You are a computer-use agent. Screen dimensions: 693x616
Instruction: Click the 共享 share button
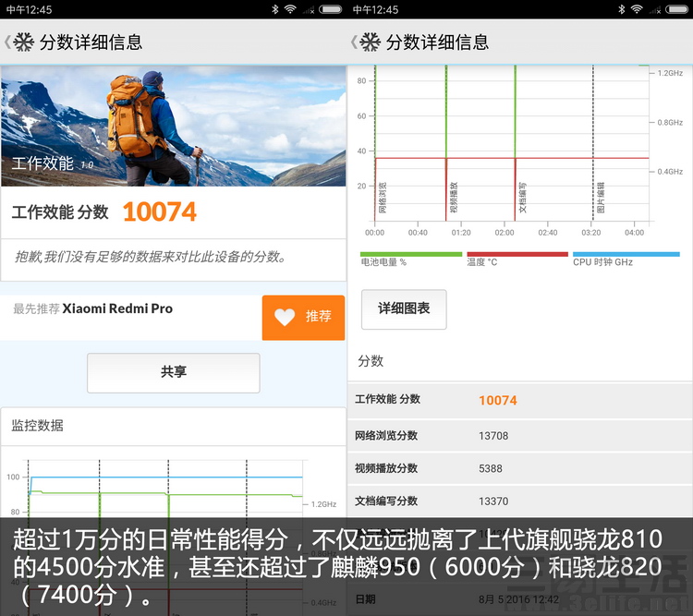pos(174,372)
